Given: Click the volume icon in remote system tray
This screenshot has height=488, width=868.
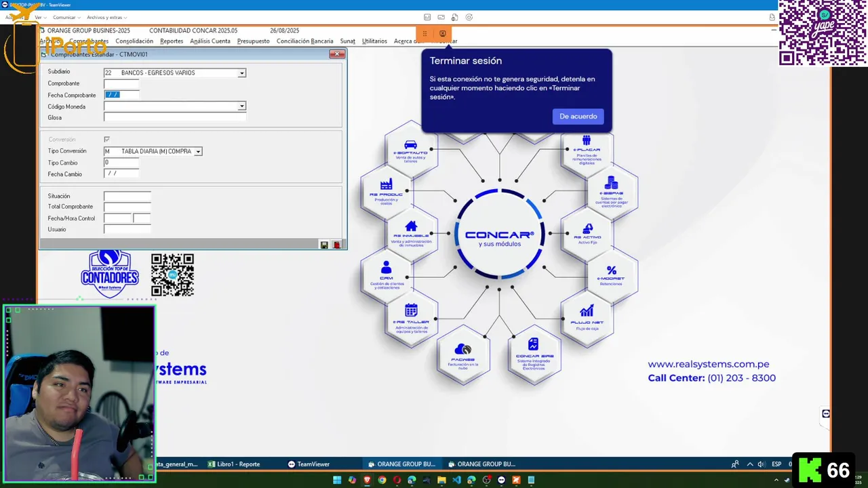Looking at the screenshot, I should (x=760, y=464).
